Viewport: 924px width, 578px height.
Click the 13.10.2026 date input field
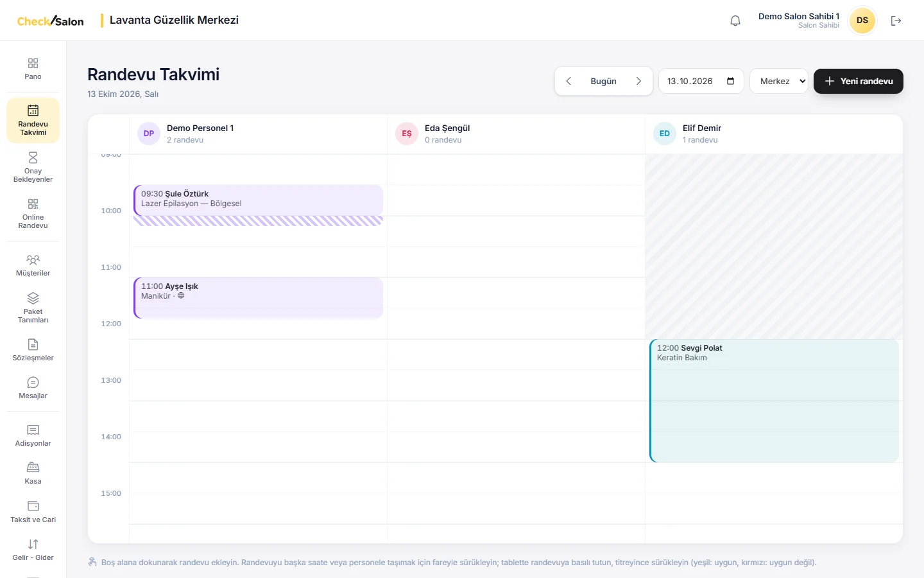(701, 81)
